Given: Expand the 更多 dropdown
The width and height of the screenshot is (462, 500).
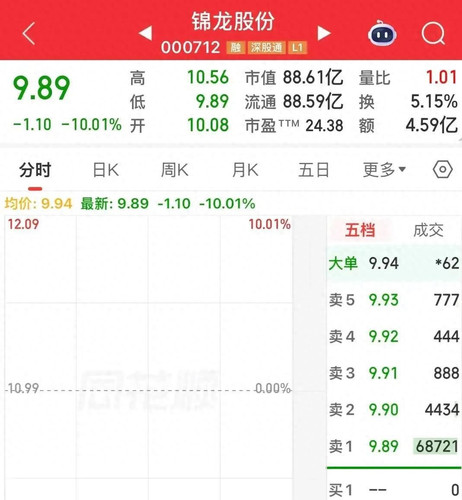Looking at the screenshot, I should 384,170.
